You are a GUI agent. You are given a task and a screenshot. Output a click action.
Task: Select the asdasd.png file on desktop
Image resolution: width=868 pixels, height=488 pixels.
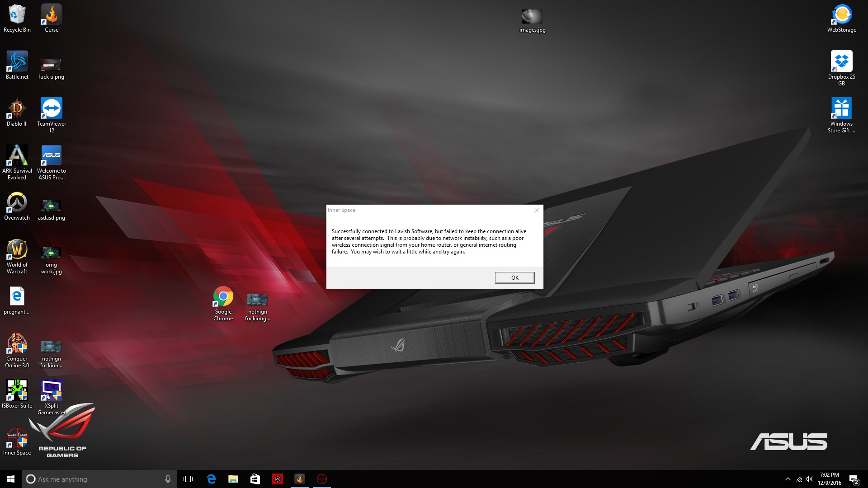(x=52, y=210)
